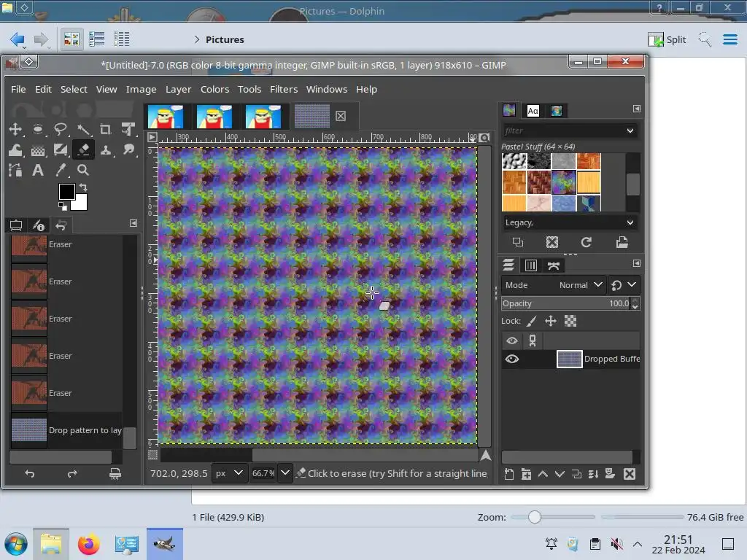The width and height of the screenshot is (747, 560).
Task: Open the Fonts tab
Action: (x=533, y=111)
